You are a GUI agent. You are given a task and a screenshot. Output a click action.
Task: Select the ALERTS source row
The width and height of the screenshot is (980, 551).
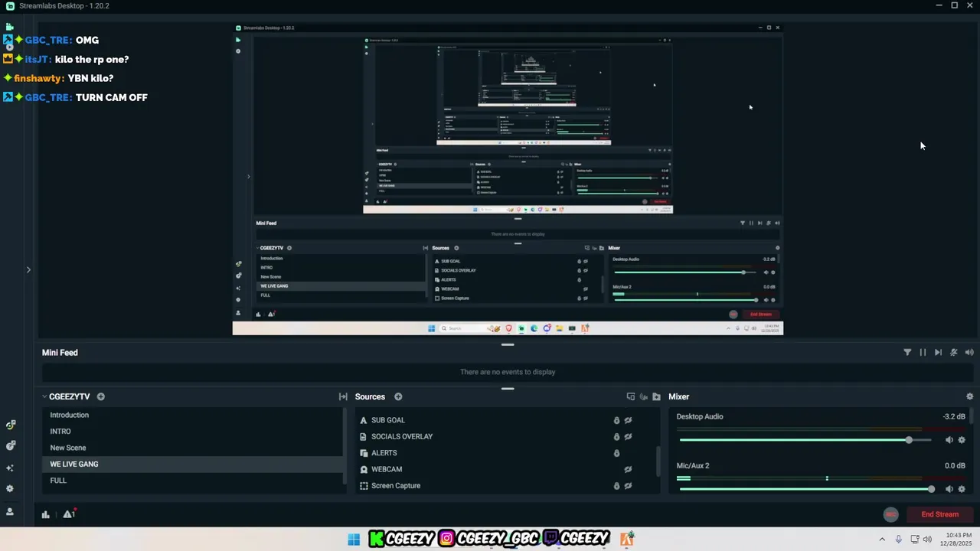pos(505,453)
